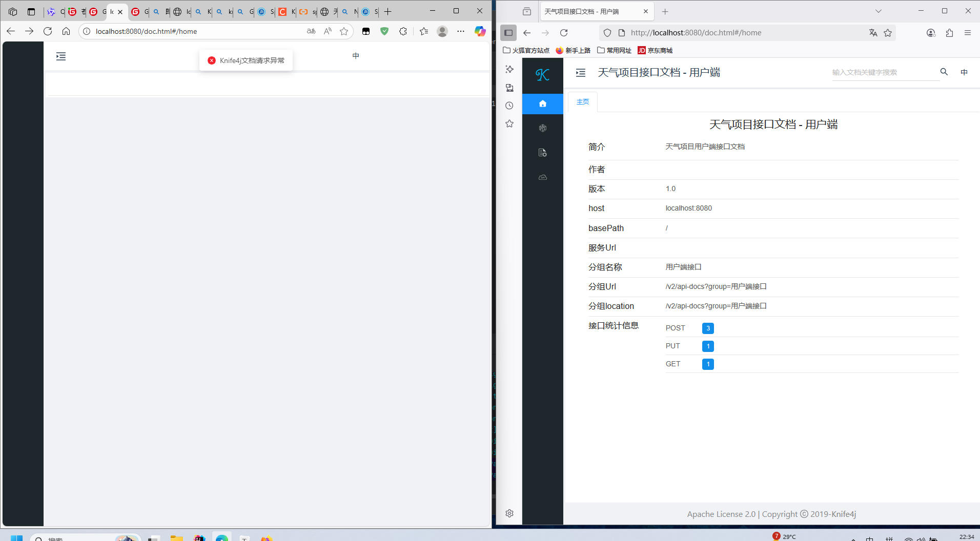This screenshot has height=541, width=980.
Task: Open the cloud-shaped menu icon in Knife4j sidebar
Action: click(543, 177)
